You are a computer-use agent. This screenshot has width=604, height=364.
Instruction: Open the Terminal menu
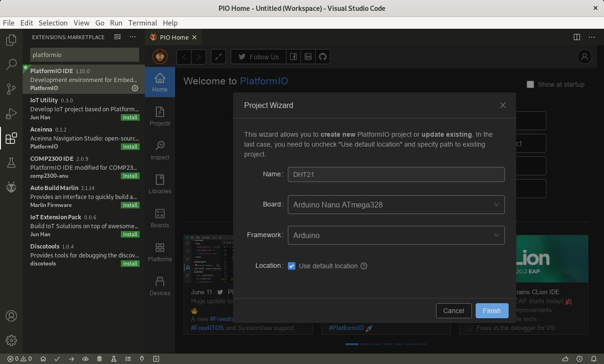143,23
